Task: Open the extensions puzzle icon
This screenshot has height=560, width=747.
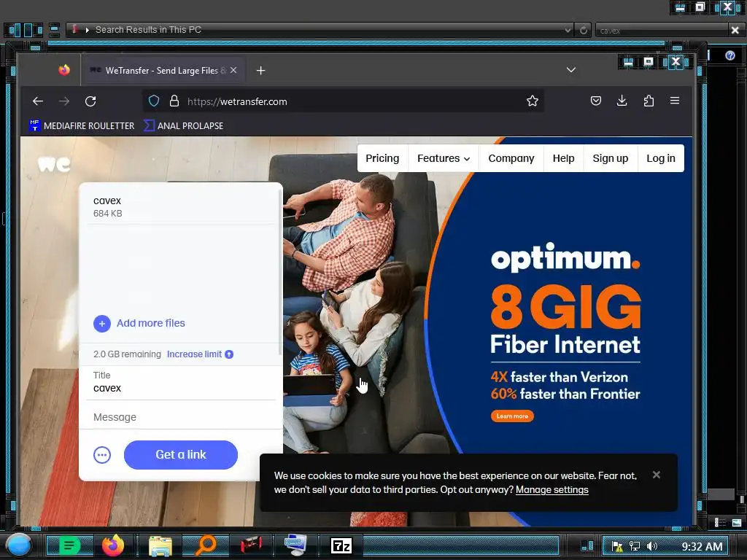Action: (649, 101)
